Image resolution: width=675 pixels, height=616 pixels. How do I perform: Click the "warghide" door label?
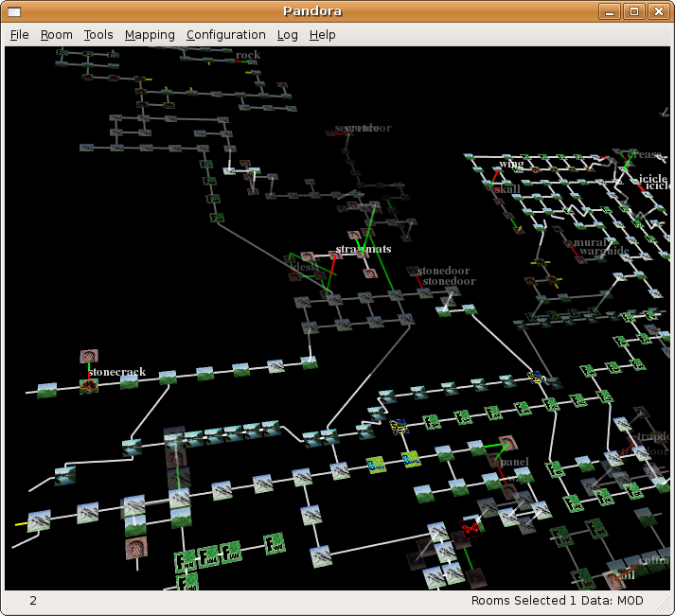[604, 251]
